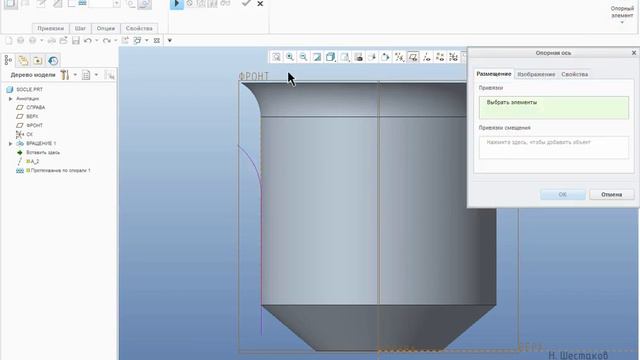Click the regenerate model icon

[x=125, y=40]
